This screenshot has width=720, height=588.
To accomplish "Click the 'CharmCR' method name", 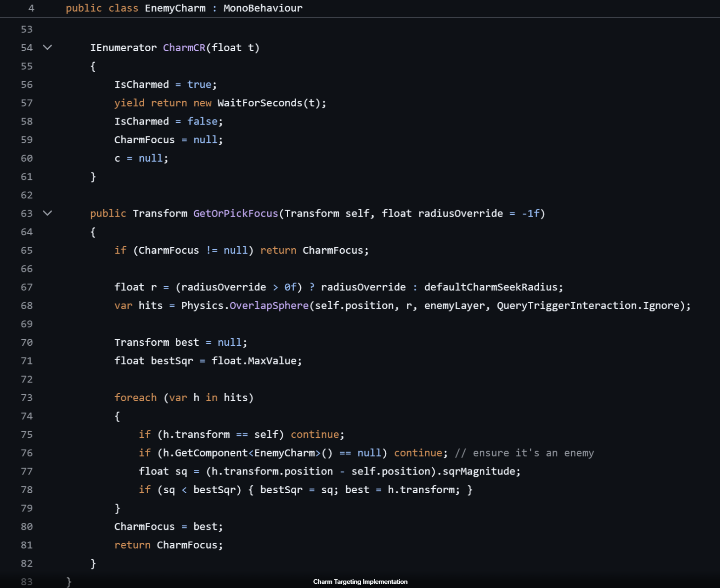I will (184, 47).
